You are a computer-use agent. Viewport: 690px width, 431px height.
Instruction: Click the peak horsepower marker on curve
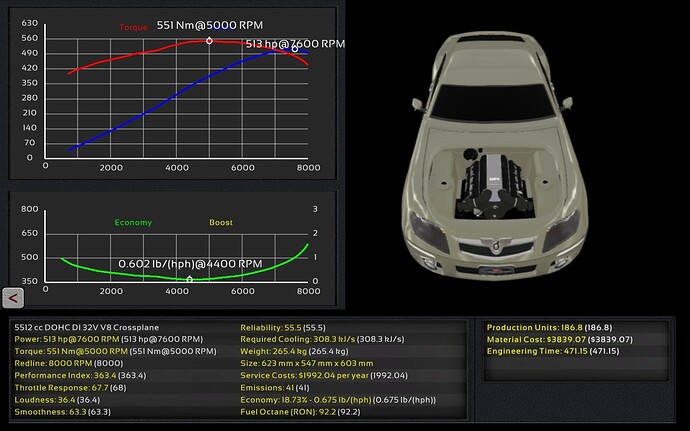click(295, 48)
